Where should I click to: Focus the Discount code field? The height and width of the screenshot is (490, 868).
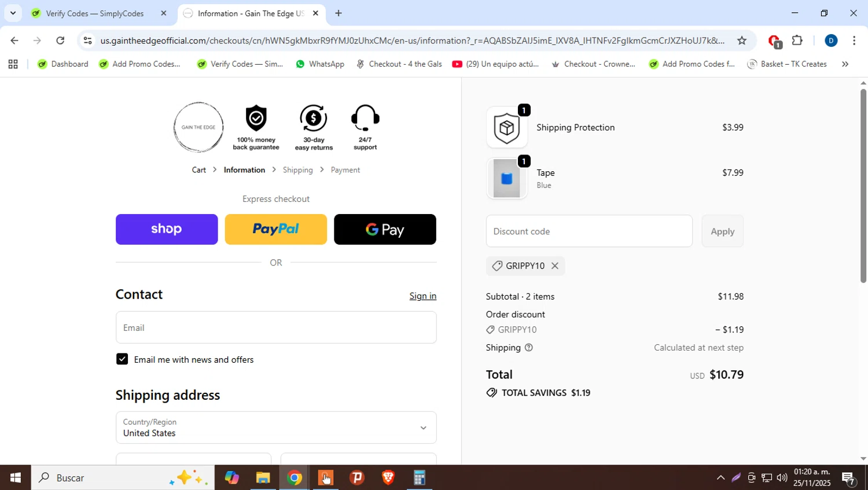pyautogui.click(x=589, y=231)
